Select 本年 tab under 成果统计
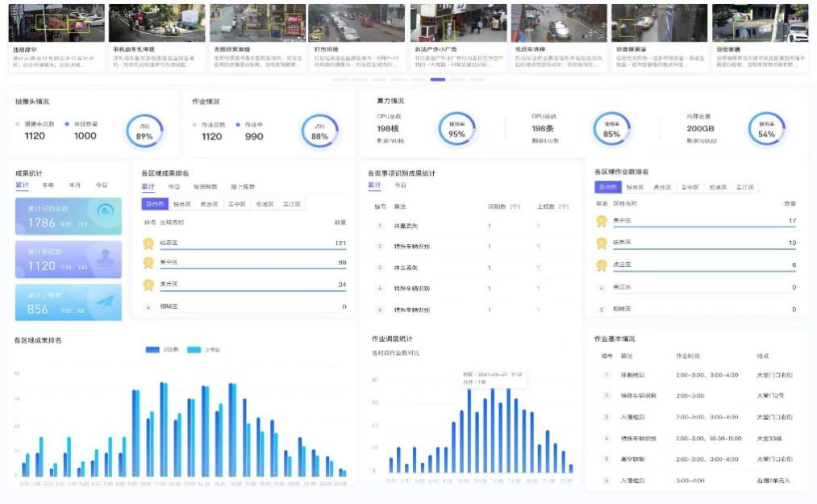Viewport: 817px width, 504px height. 48,185
